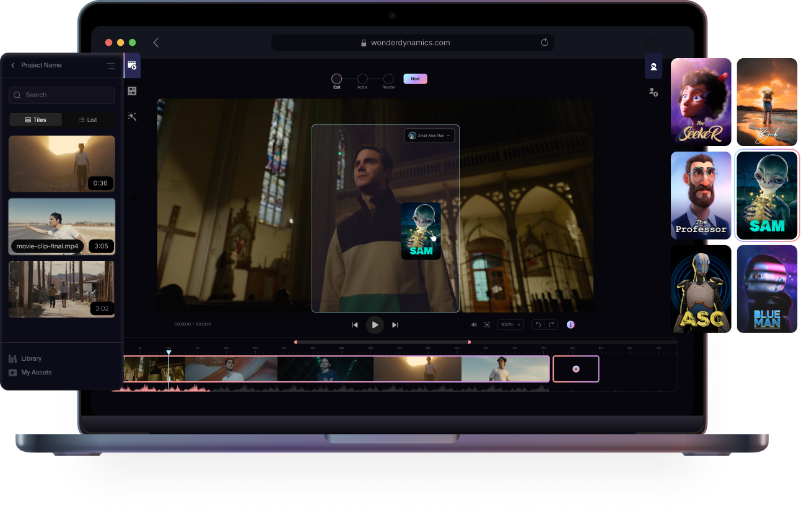
Task: Open the characters panel icon at top right
Action: tap(653, 67)
